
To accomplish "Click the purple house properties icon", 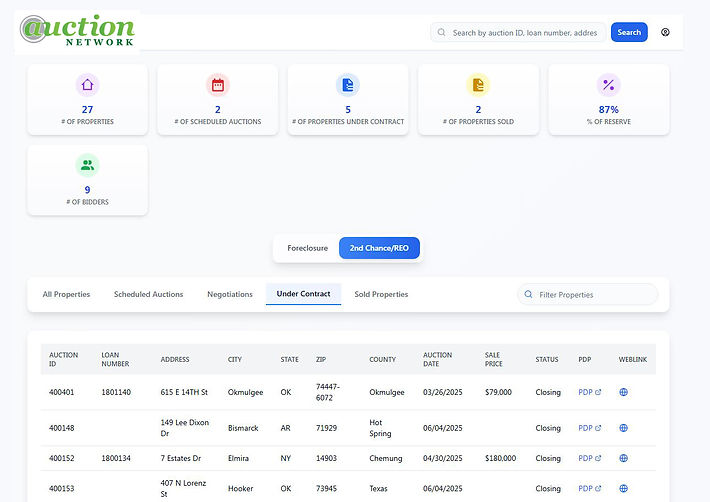I will tap(87, 85).
